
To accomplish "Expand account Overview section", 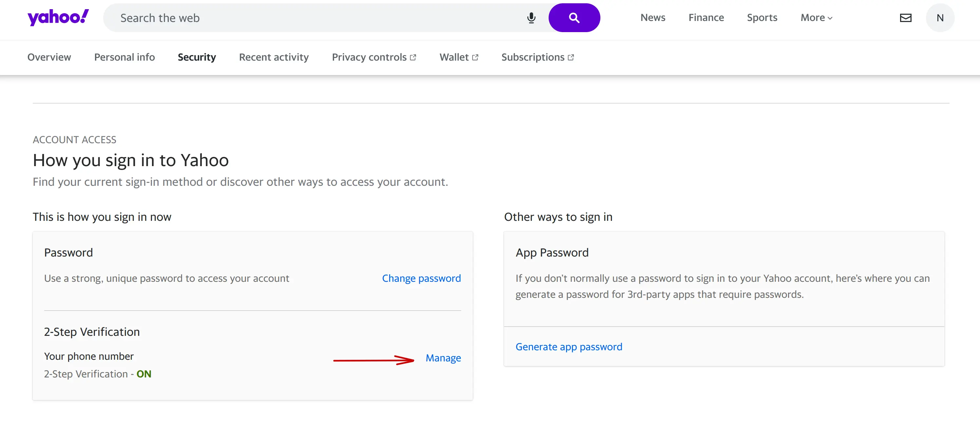I will pos(49,57).
